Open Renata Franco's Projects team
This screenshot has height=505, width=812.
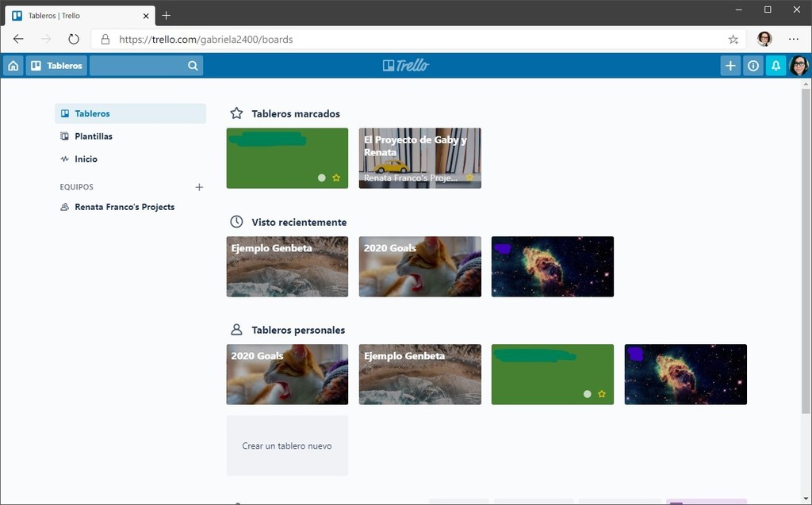coord(124,206)
